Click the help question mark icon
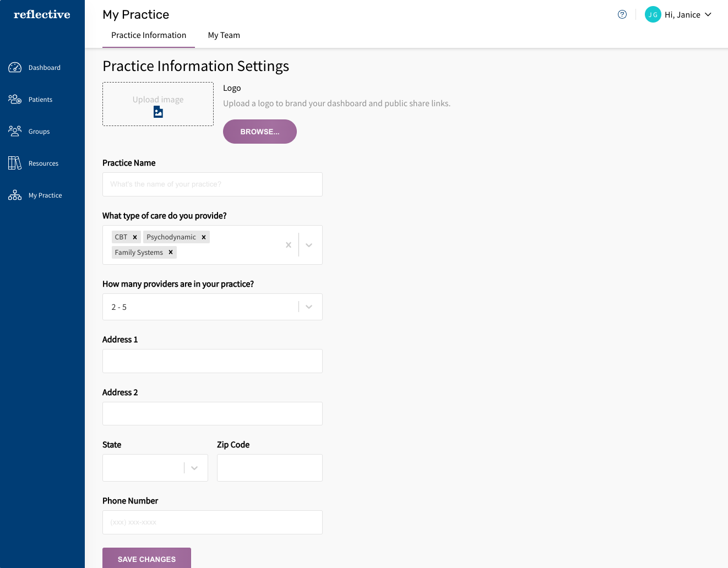The height and width of the screenshot is (568, 728). [x=622, y=15]
